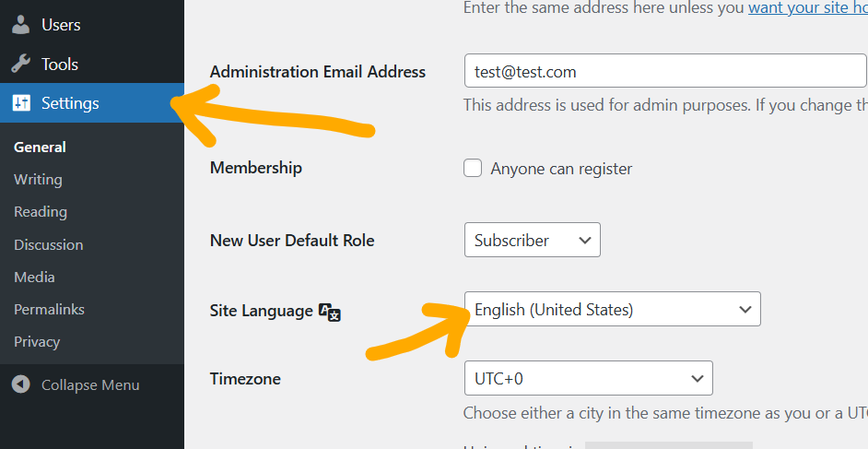Open Permalinks settings page
Viewport: 868px width, 449px height.
click(49, 309)
